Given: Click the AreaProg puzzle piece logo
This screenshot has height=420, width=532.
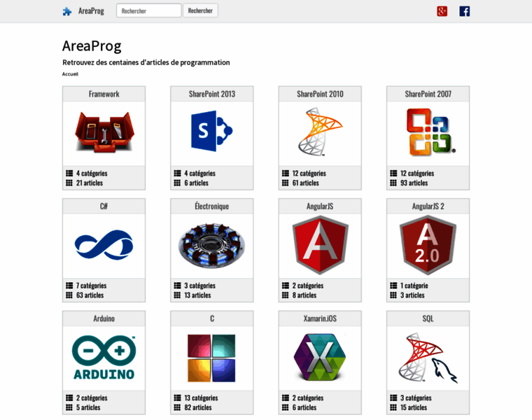Looking at the screenshot, I should [x=67, y=11].
